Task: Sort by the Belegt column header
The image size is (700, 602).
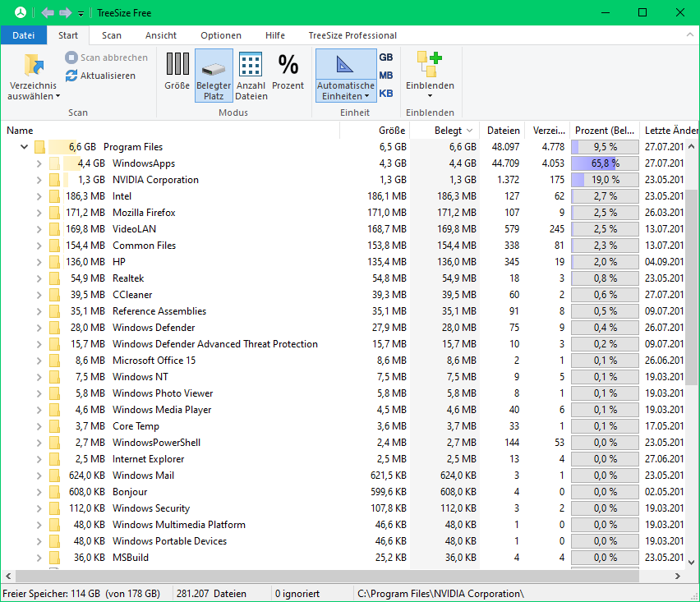Action: pyautogui.click(x=444, y=131)
